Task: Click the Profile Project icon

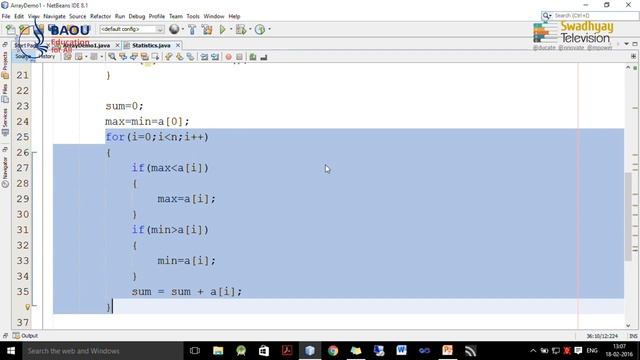Action: coord(260,29)
